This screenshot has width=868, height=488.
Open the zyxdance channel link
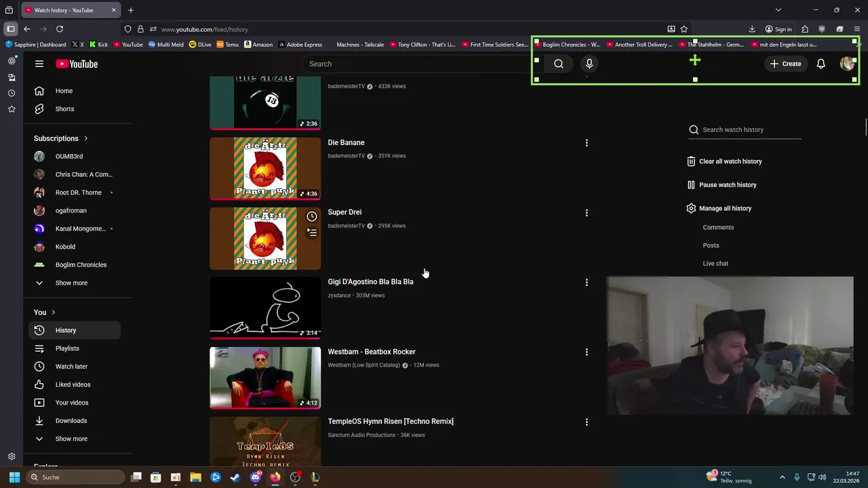coord(339,296)
